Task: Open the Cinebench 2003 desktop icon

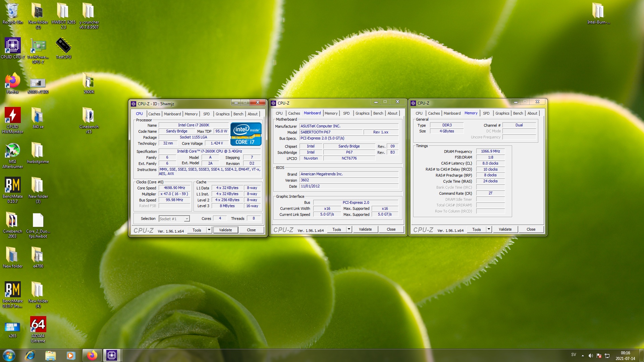Action: click(12, 225)
